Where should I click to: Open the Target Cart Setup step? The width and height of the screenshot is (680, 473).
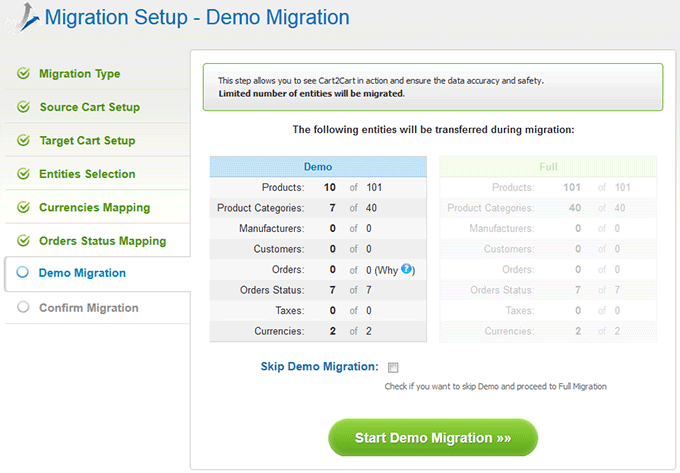click(x=87, y=140)
